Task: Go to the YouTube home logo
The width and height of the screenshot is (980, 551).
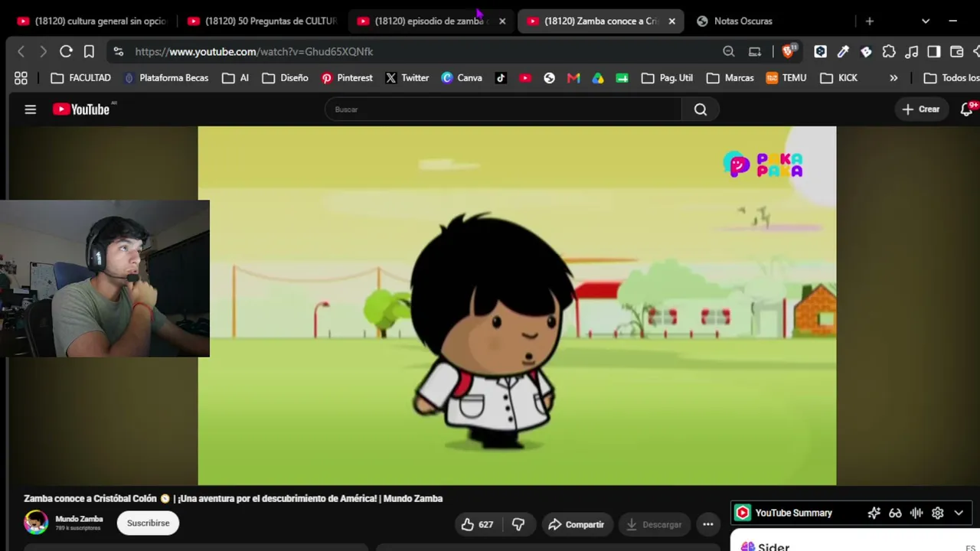Action: [x=81, y=109]
